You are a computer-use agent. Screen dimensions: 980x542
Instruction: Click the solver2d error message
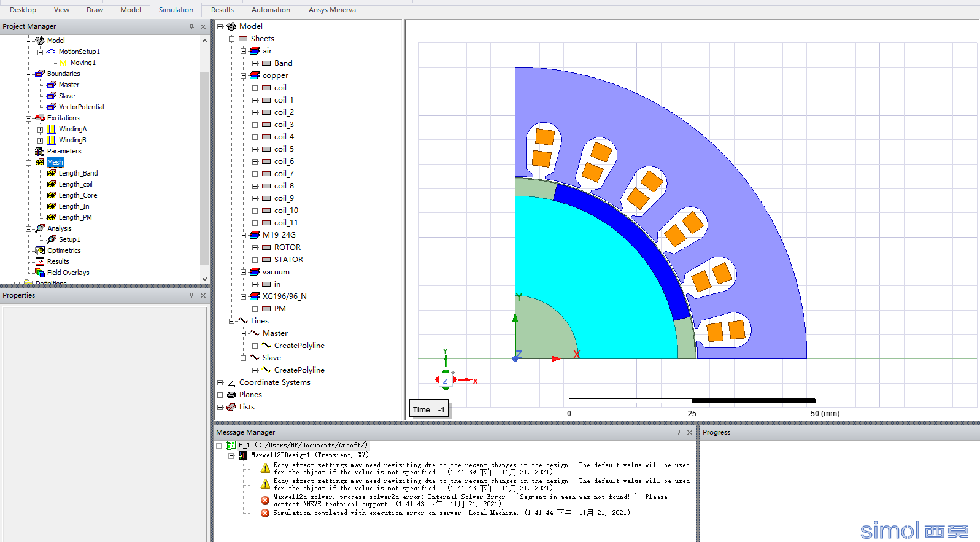click(470, 500)
